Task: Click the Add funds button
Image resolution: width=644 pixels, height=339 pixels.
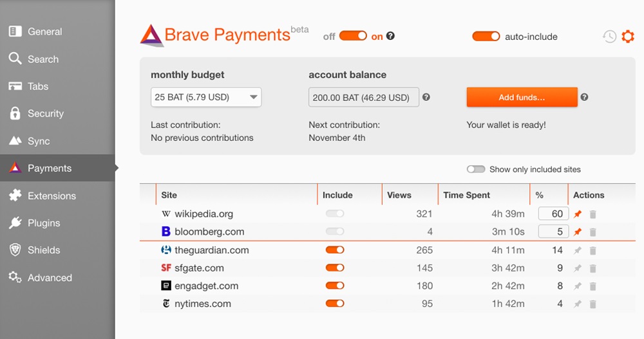Action: click(x=522, y=97)
